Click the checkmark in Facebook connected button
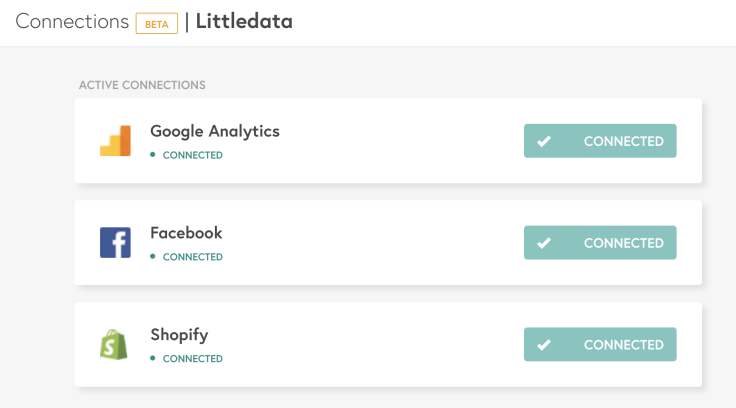 pyautogui.click(x=544, y=243)
